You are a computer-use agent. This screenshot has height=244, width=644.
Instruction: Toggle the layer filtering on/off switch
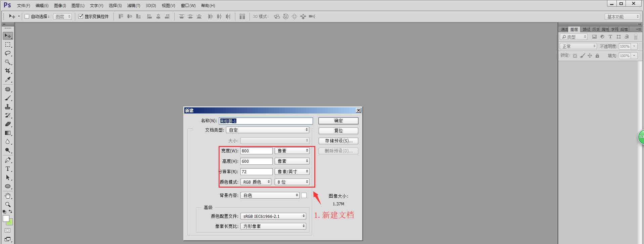pyautogui.click(x=636, y=37)
